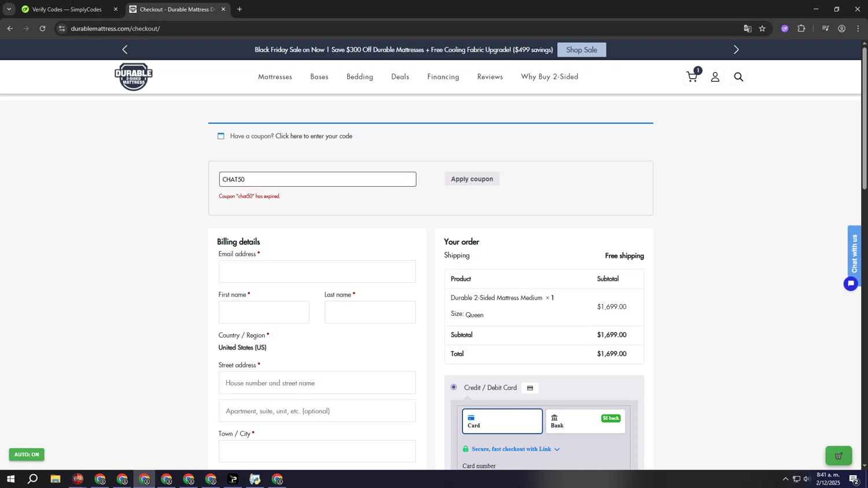
Task: Open the tab search dropdown arrow
Action: coord(9,9)
